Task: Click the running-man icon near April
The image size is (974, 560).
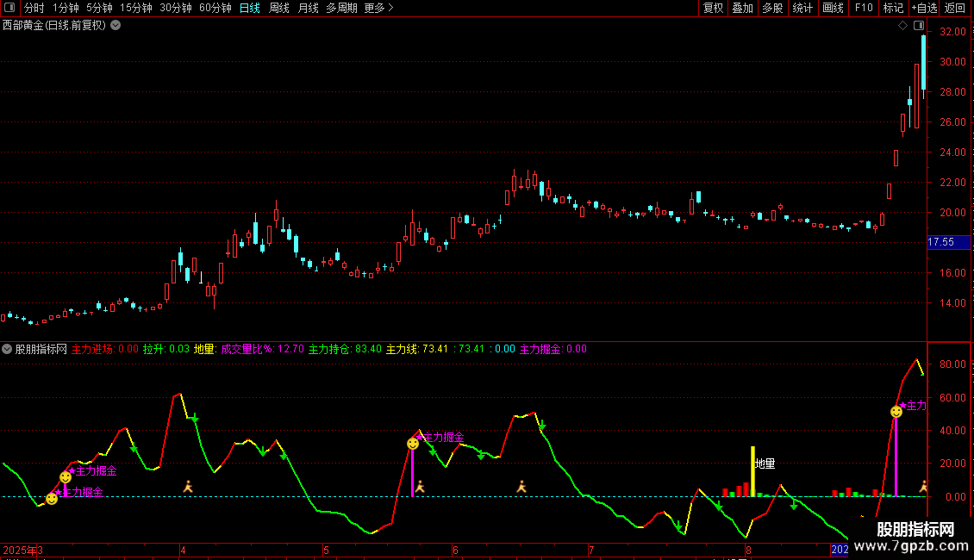Action: coord(188,487)
